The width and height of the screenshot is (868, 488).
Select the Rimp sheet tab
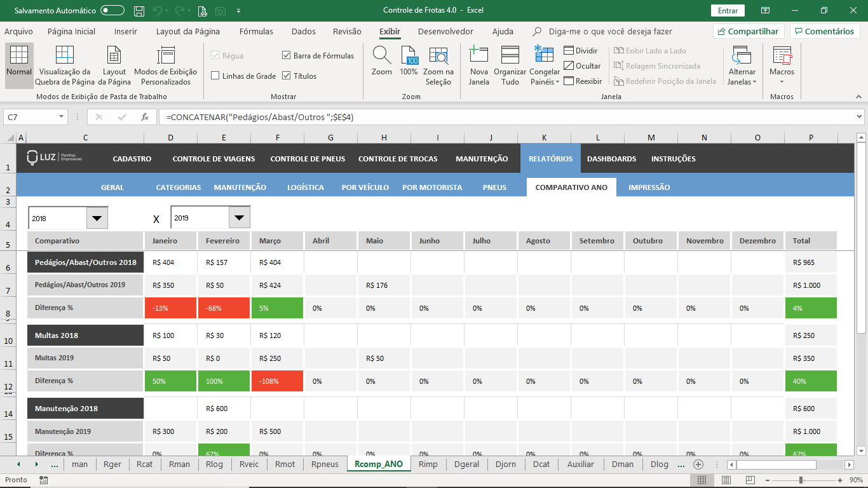click(x=428, y=464)
